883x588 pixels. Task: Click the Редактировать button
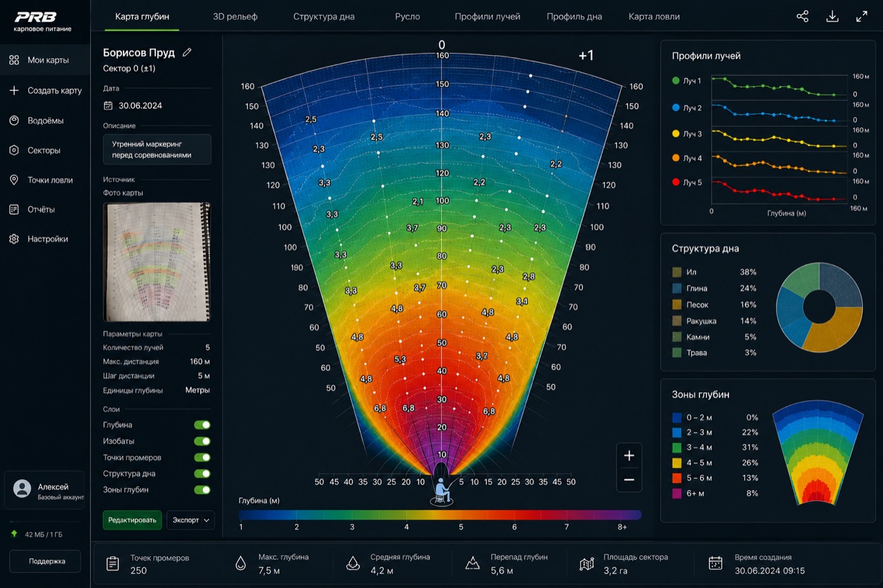[x=132, y=520]
